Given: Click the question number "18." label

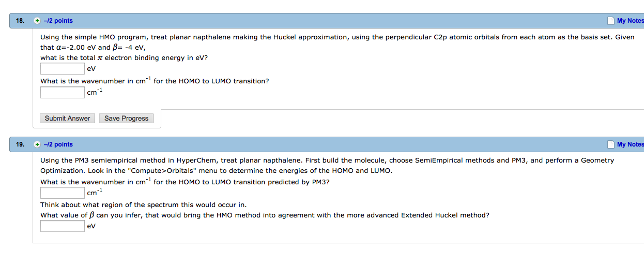Looking at the screenshot, I should click(20, 21).
